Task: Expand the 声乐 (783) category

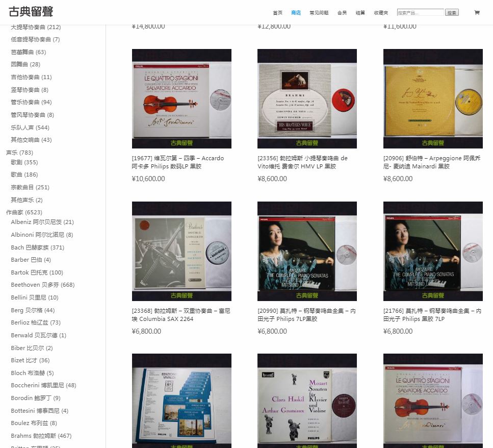Action: click(19, 153)
